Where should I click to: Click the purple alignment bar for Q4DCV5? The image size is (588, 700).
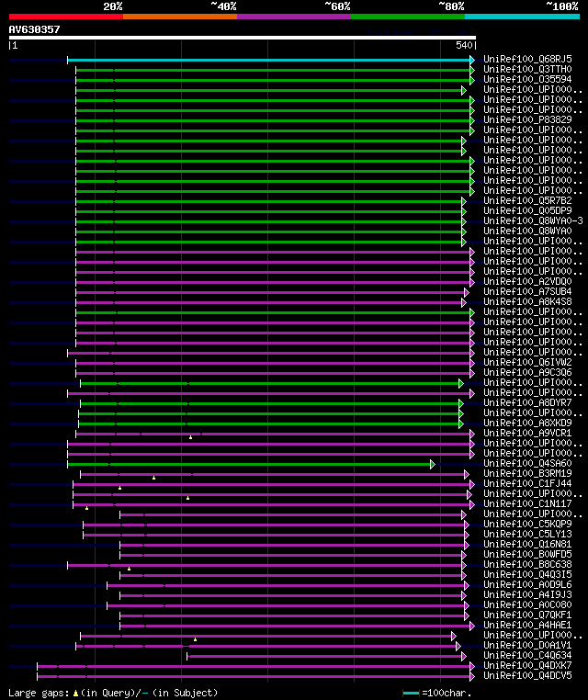click(x=254, y=676)
